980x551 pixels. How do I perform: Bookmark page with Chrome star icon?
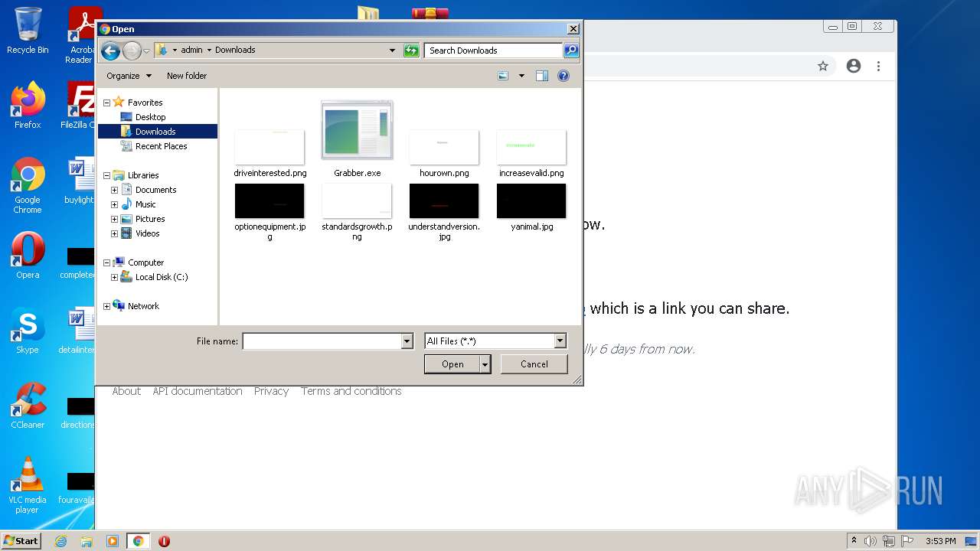click(823, 67)
